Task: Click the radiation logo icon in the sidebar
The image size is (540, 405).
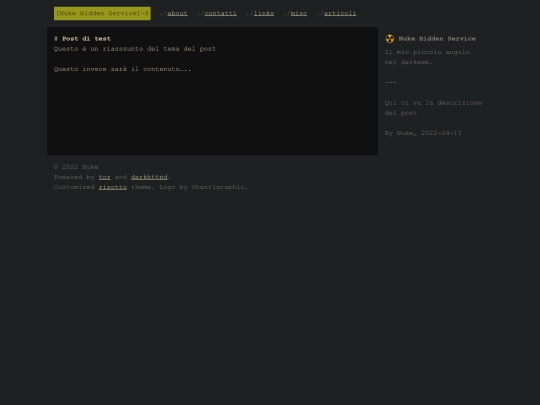Action: coord(390,39)
